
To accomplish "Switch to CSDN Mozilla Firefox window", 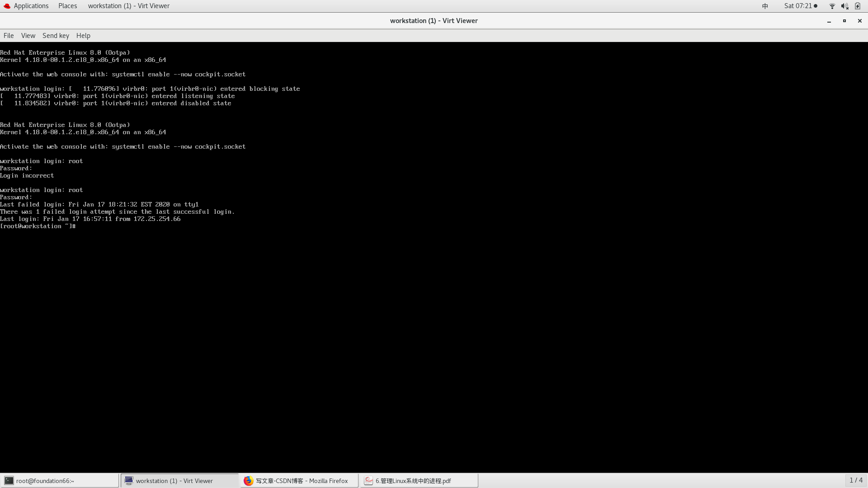I will (x=299, y=481).
